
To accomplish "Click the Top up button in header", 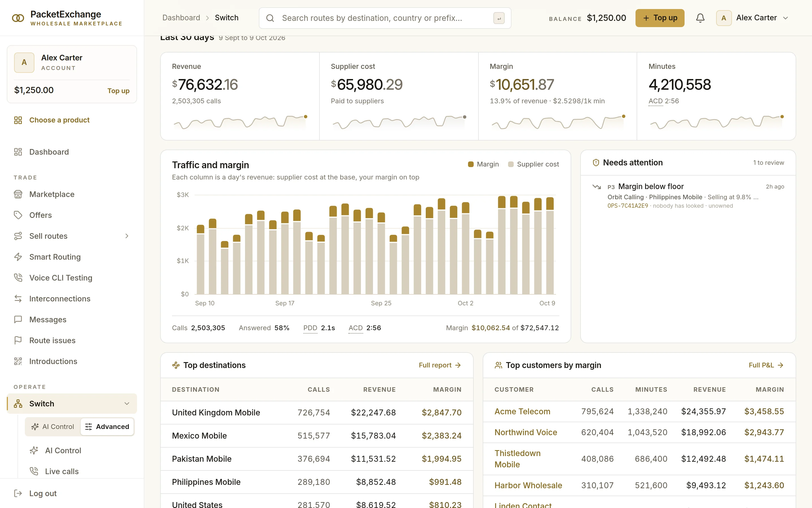I will click(660, 18).
